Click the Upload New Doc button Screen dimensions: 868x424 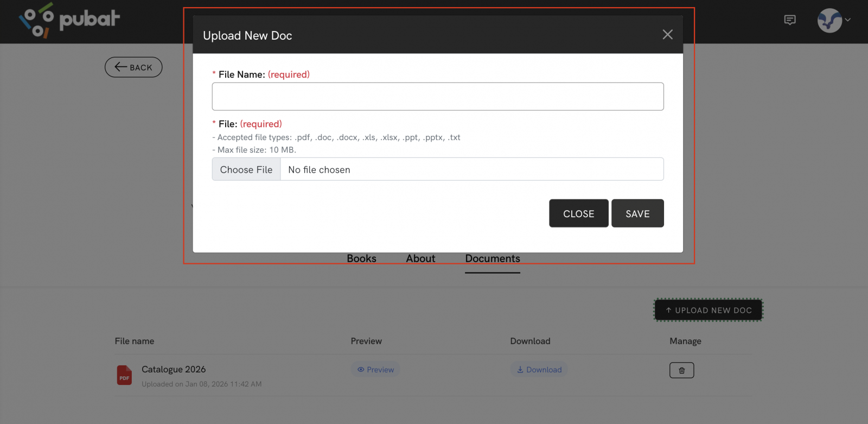tap(708, 310)
